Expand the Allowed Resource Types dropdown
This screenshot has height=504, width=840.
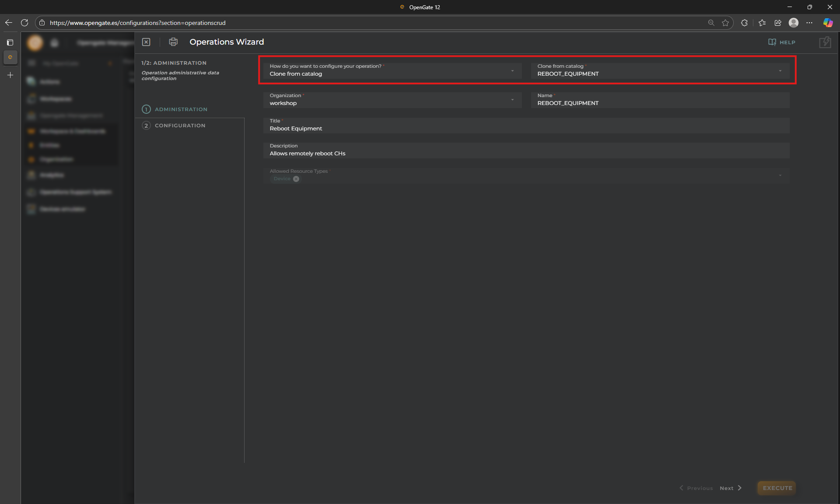[x=780, y=175]
